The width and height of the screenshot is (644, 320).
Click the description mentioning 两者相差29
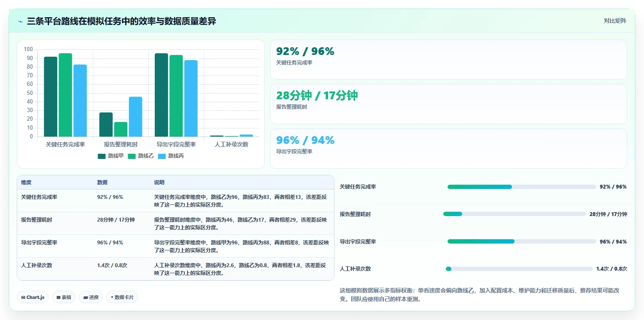(241, 224)
